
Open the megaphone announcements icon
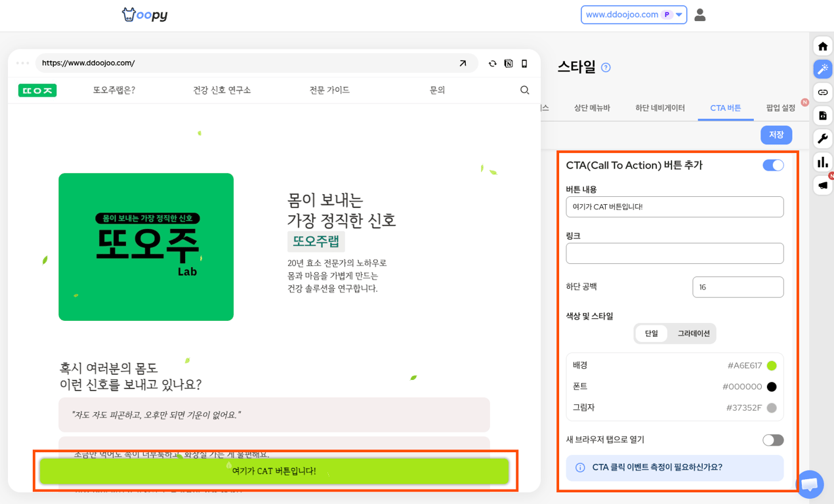(823, 185)
